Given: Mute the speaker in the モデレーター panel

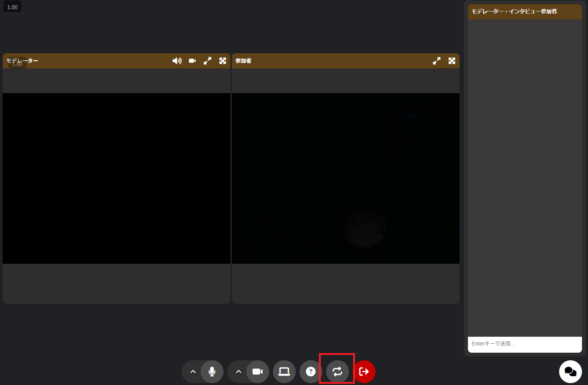Looking at the screenshot, I should pyautogui.click(x=177, y=61).
